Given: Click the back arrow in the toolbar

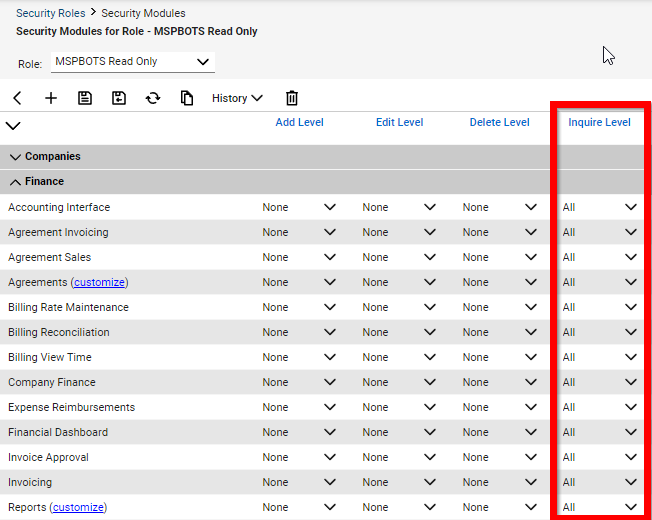Looking at the screenshot, I should (x=17, y=98).
